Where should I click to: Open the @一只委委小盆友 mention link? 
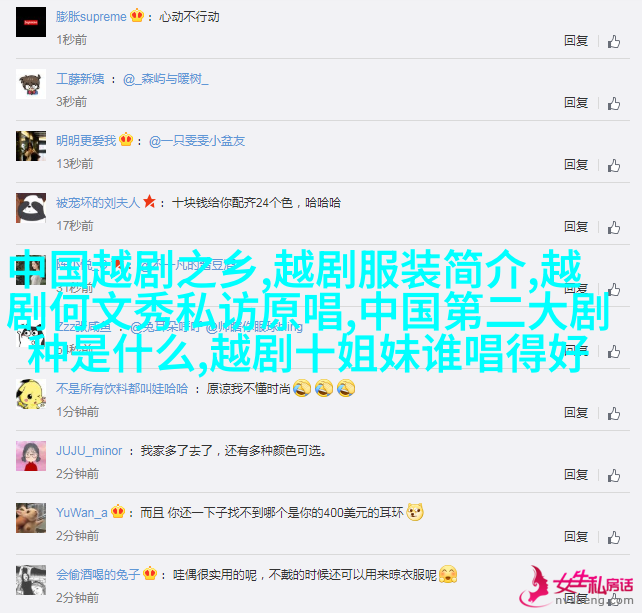tap(197, 141)
